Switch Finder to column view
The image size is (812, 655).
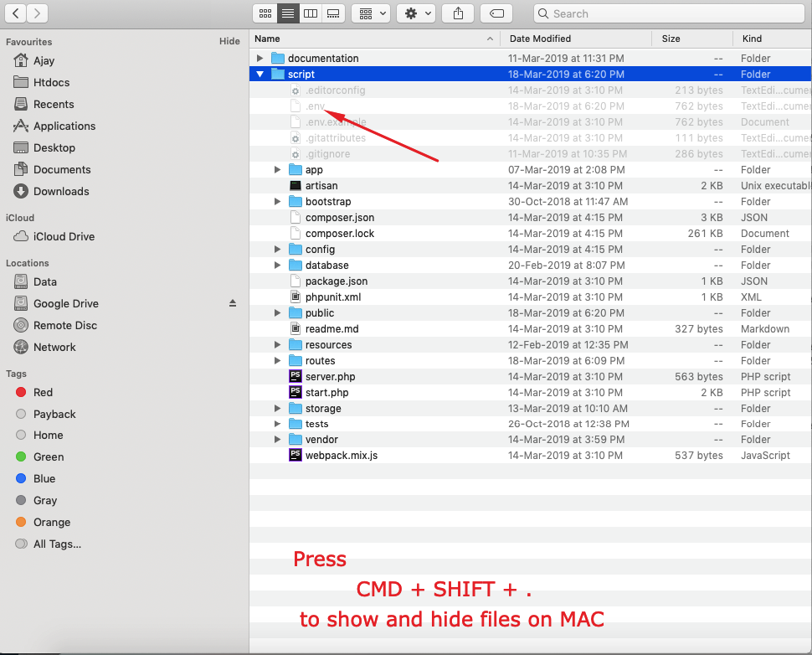coord(311,13)
